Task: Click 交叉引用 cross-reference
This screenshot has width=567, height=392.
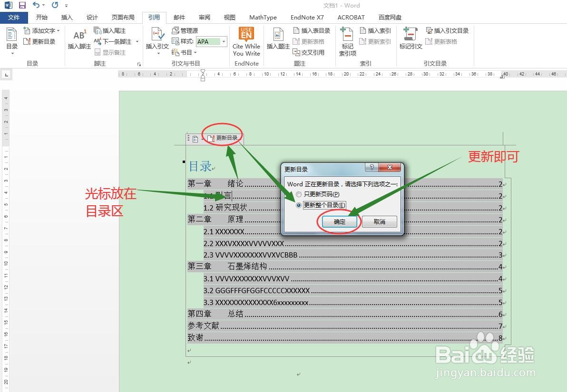Action: (x=308, y=52)
